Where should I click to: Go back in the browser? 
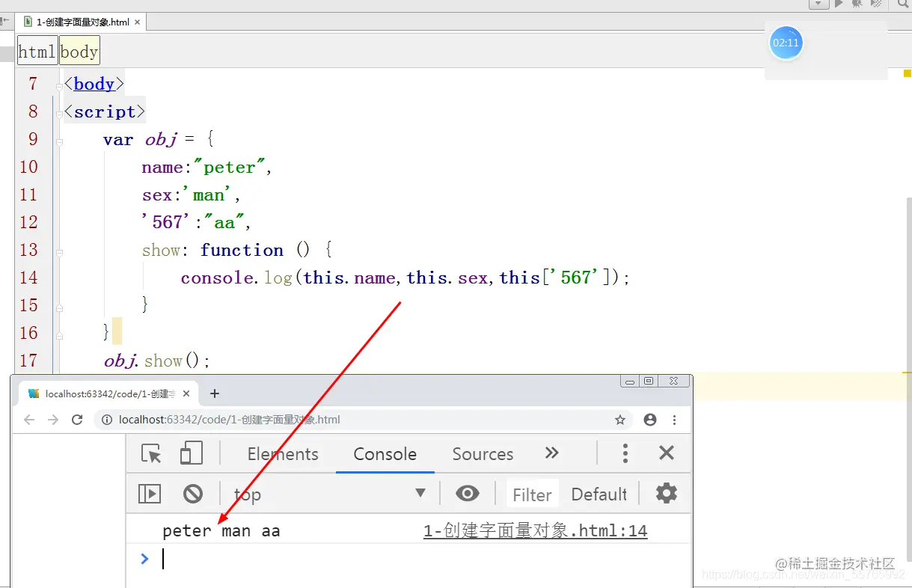point(29,420)
